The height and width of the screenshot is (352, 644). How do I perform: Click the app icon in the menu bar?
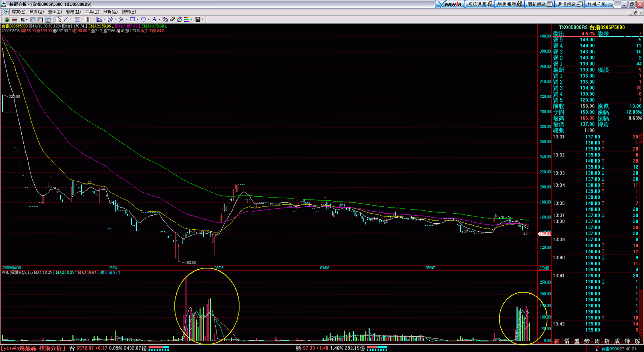[x=6, y=12]
